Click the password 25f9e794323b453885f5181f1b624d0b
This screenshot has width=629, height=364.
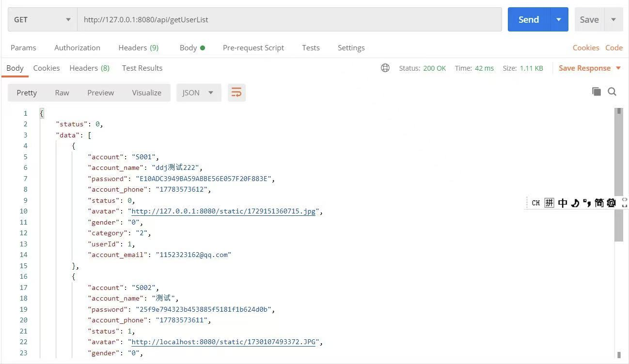click(203, 309)
